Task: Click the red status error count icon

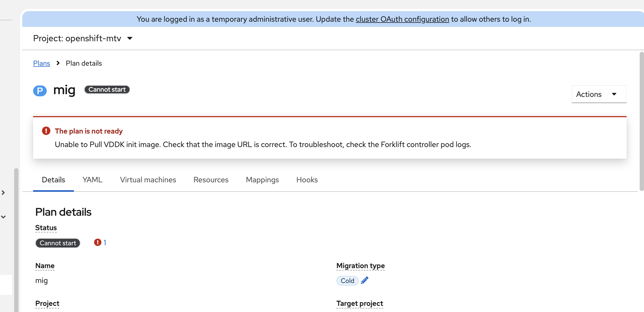Action: pos(98,242)
